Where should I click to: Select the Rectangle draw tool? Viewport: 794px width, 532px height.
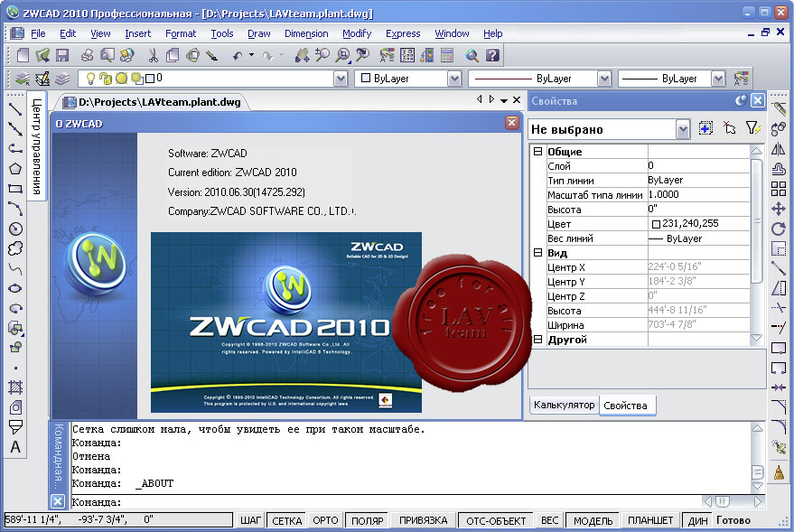[x=15, y=189]
